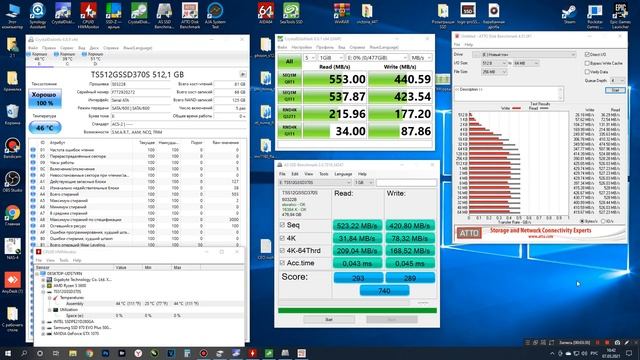
Task: Toggle Direct I/O checkbox in ATTO
Action: (x=587, y=54)
